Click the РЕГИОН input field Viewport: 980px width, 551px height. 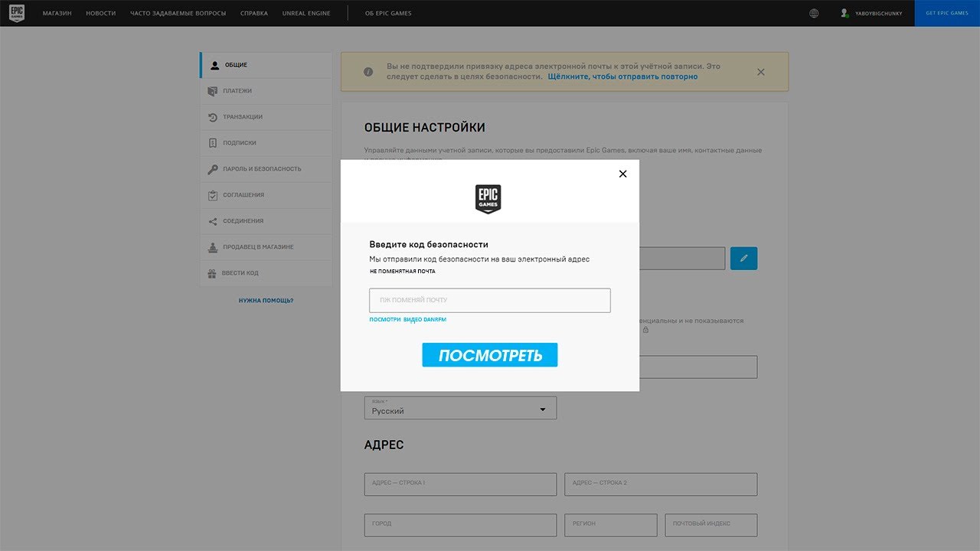(x=611, y=525)
